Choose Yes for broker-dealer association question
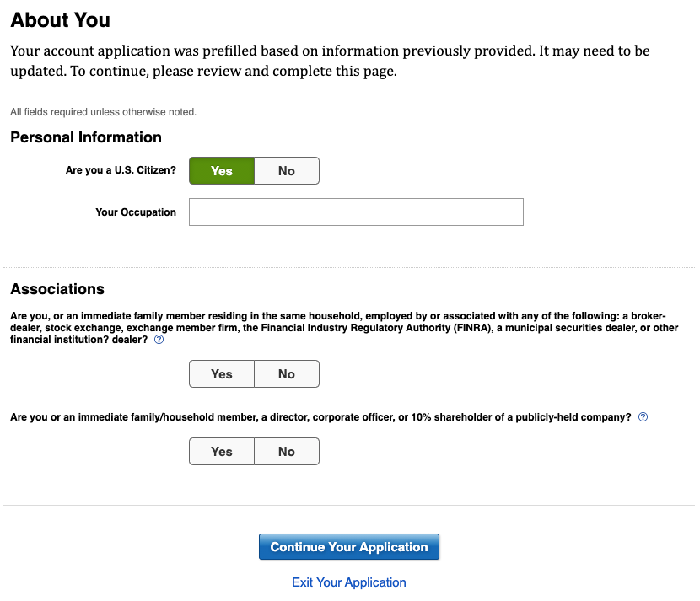 click(222, 374)
